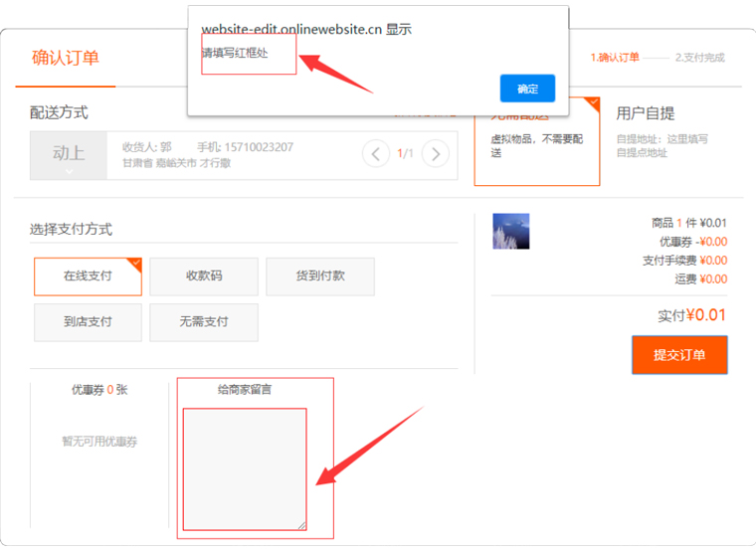Screen dimensions: 756x552
Task: Click step indicator 2.支付完成
Action: tap(699, 58)
